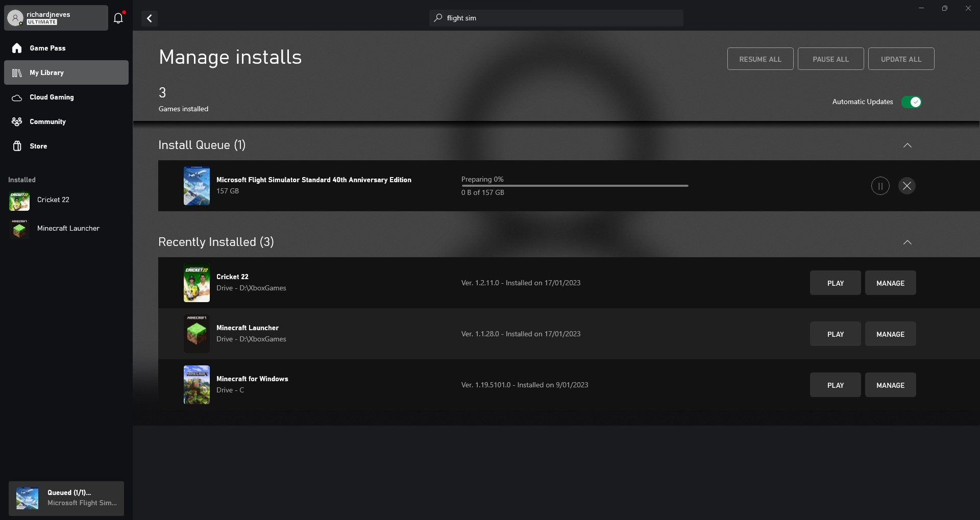This screenshot has height=520, width=980.
Task: Click Cricket 22 title in Recently Installed
Action: 232,277
